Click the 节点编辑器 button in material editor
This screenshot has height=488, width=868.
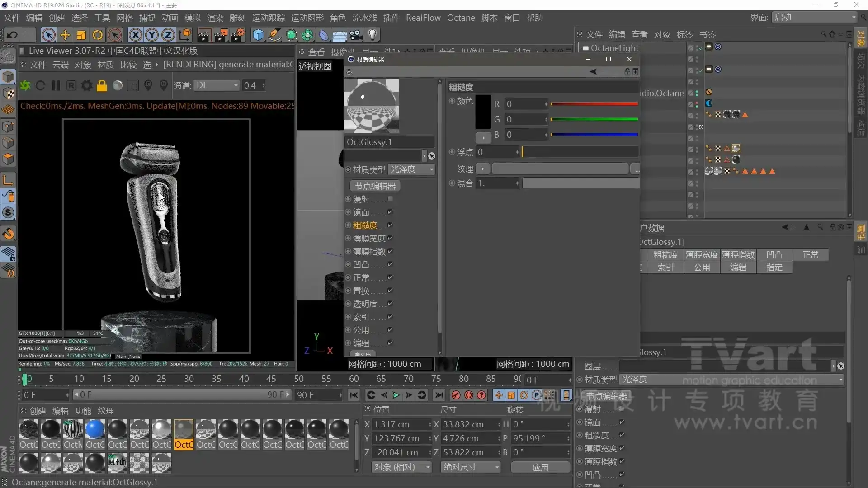pyautogui.click(x=375, y=186)
